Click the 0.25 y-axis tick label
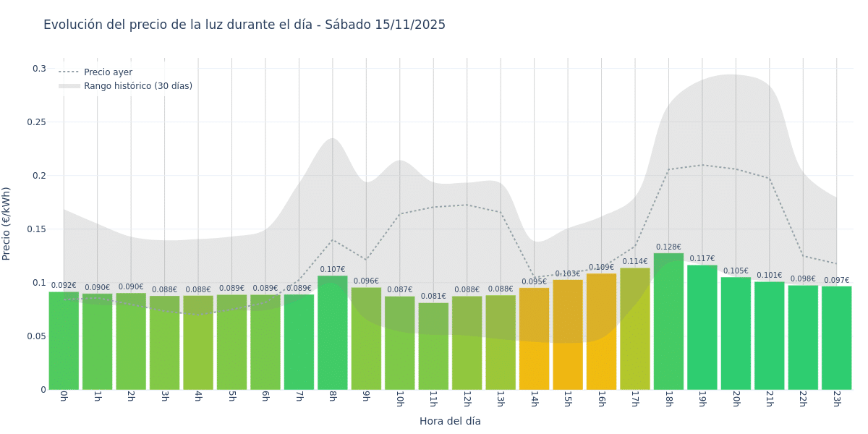Image resolution: width=868 pixels, height=434 pixels. click(x=37, y=122)
